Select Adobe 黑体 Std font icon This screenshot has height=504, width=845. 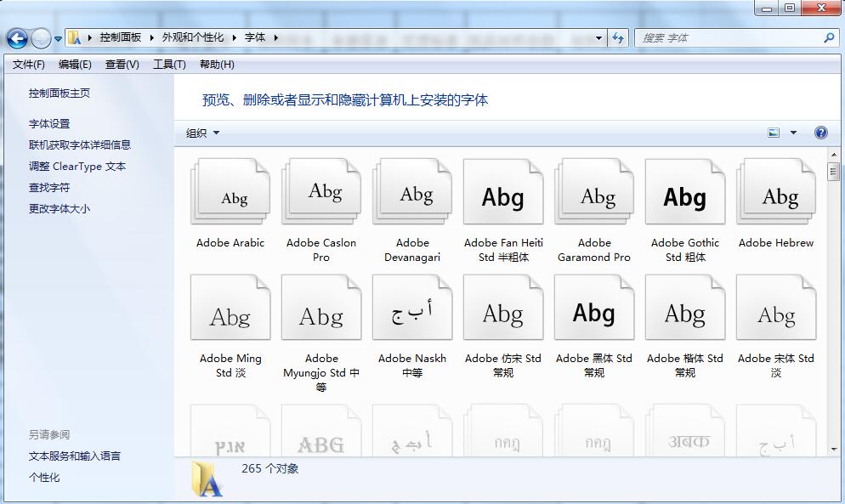[594, 308]
